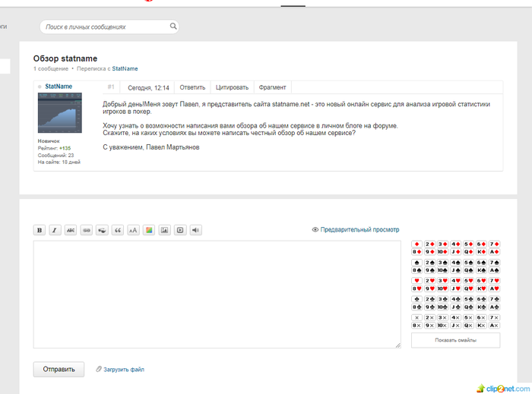Insert the 10 of spades card
The image size is (532, 394).
click(x=442, y=270)
